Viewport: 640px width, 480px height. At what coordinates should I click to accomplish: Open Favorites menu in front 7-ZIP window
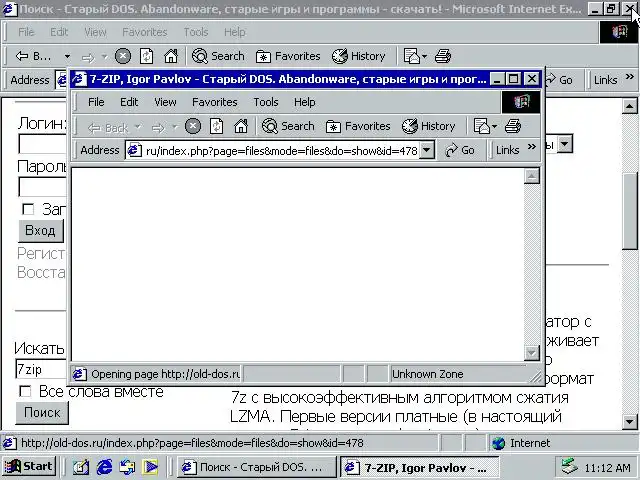(215, 102)
